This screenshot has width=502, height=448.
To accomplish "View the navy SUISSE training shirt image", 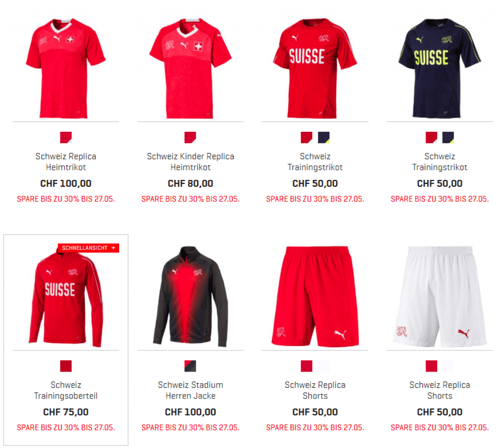I will (440, 68).
